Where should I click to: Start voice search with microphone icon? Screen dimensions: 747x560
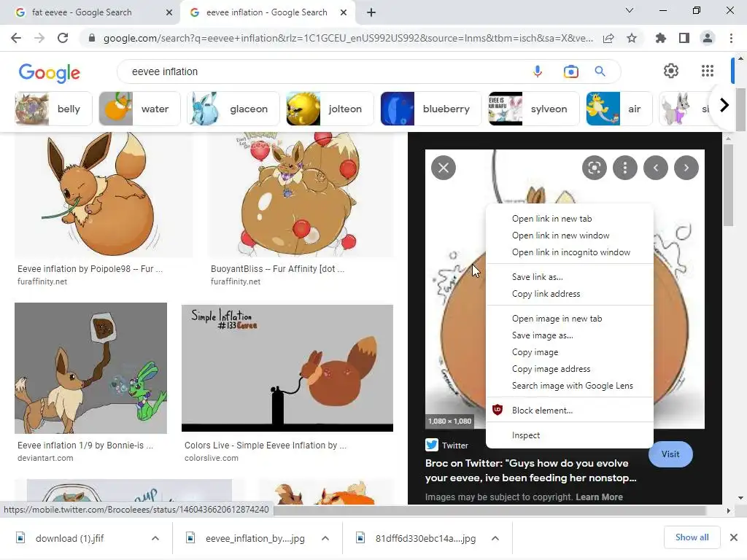538,71
